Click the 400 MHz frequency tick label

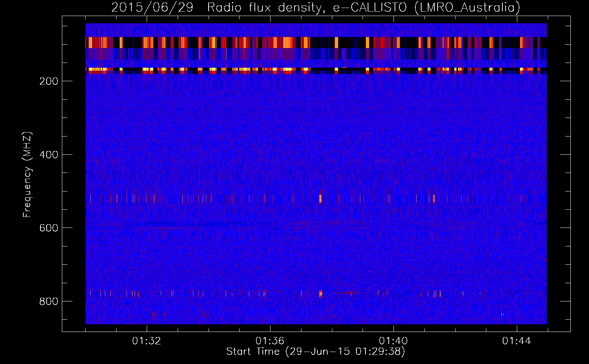49,155
